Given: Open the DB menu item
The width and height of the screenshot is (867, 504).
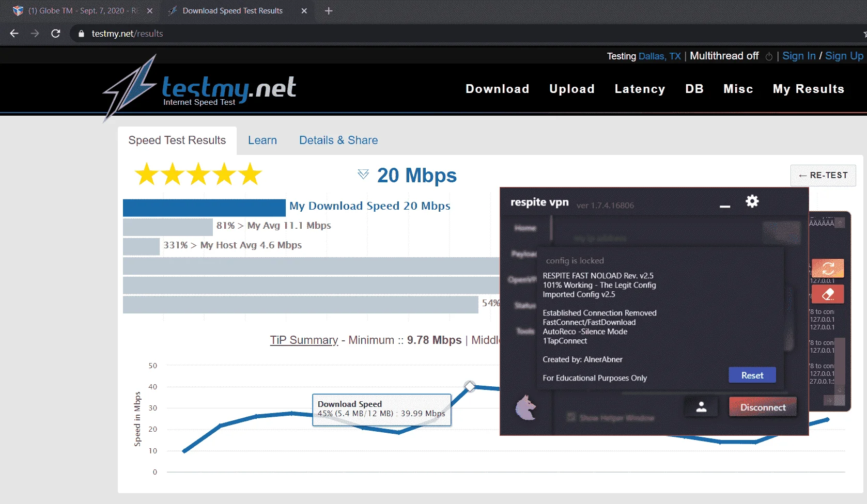Looking at the screenshot, I should tap(694, 89).
